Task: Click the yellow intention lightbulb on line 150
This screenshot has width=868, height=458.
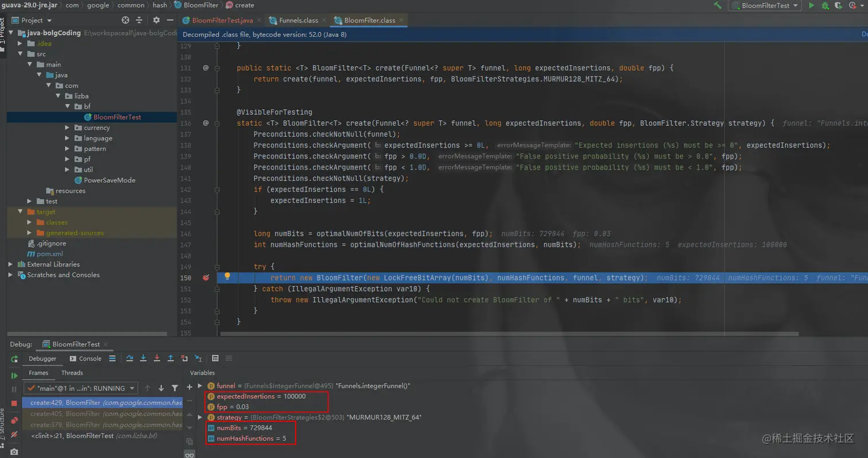Action: point(227,276)
